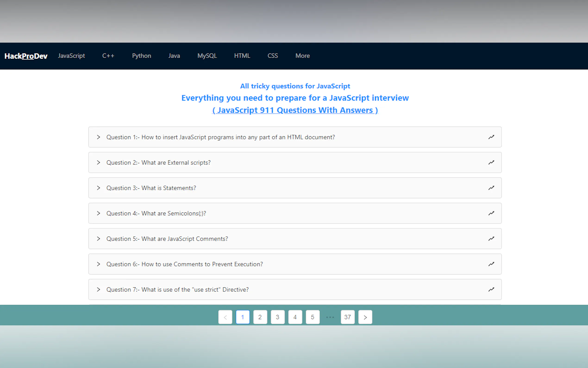
Task: Open the Java nav menu item
Action: click(174, 56)
